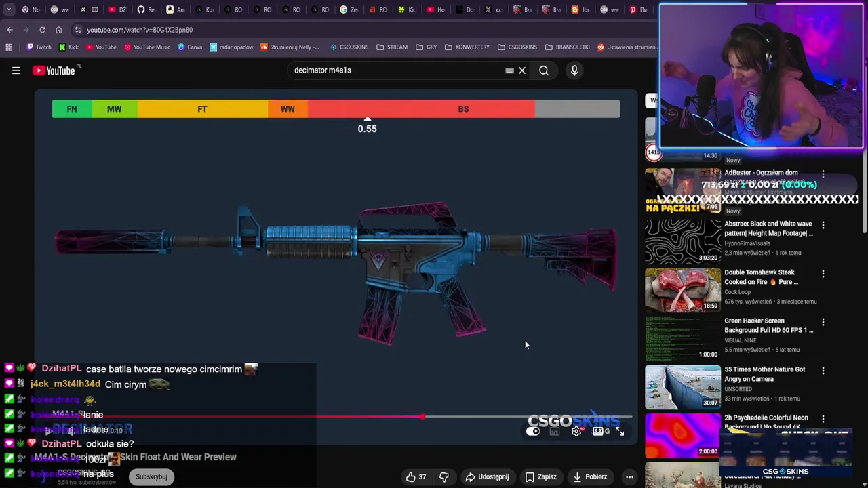Switch to the Blogger Jbr browser tab
This screenshot has width=868, height=488.
click(580, 9)
